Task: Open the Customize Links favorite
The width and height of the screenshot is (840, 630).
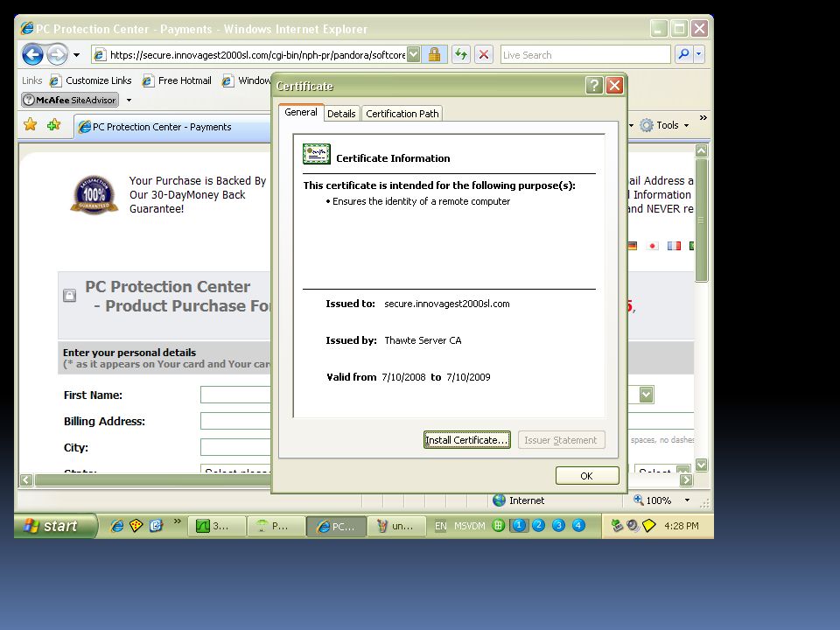Action: pyautogui.click(x=90, y=80)
